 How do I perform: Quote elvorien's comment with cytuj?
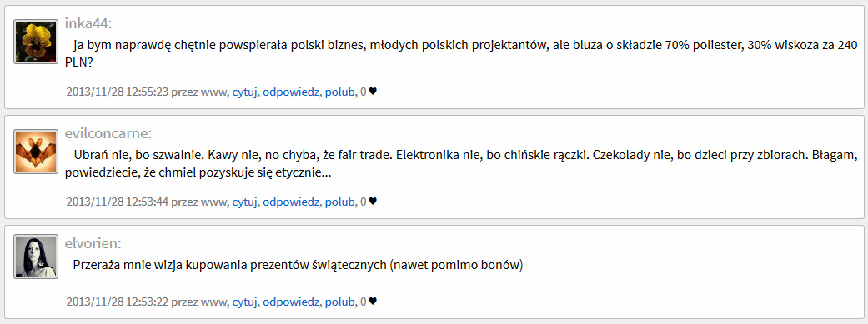[x=245, y=302]
